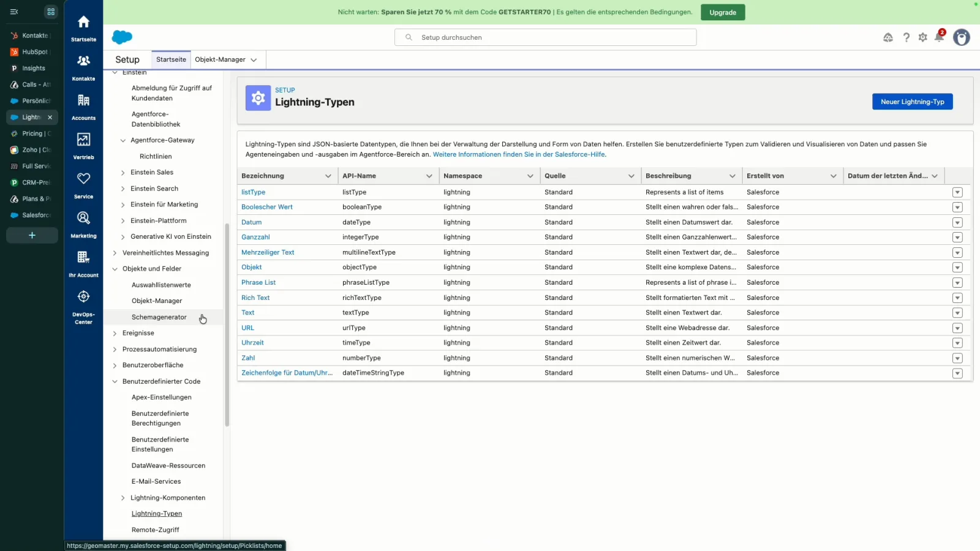980x551 pixels.
Task: Open Vertrieb chart icon
Action: click(83, 140)
